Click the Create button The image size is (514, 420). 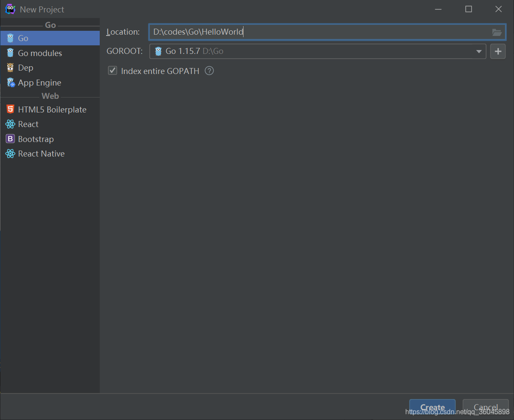432,408
